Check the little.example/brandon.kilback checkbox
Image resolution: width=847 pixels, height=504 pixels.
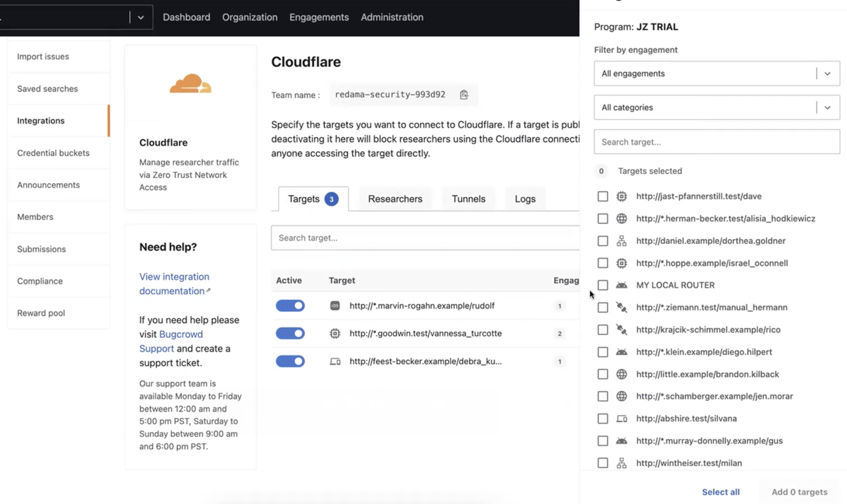(x=602, y=374)
